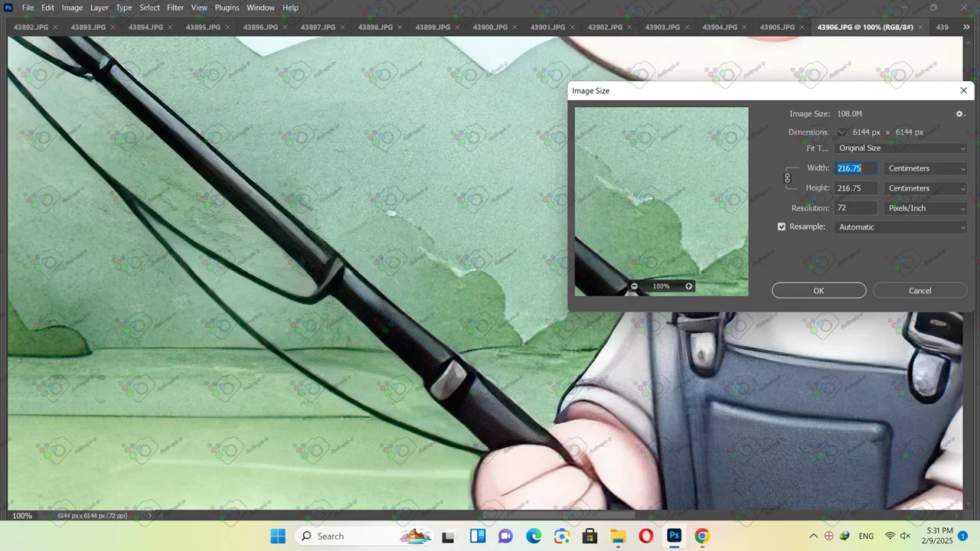Open the Image Size gear settings menu

point(959,114)
